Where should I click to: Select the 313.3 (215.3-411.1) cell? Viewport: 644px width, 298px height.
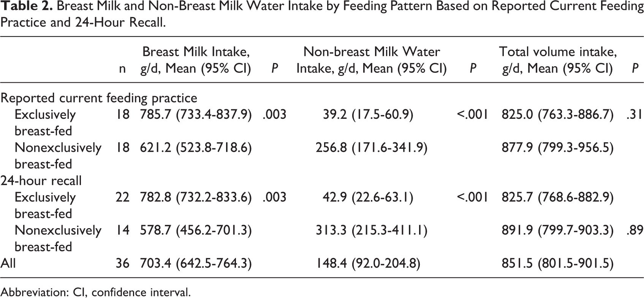[x=371, y=230]
